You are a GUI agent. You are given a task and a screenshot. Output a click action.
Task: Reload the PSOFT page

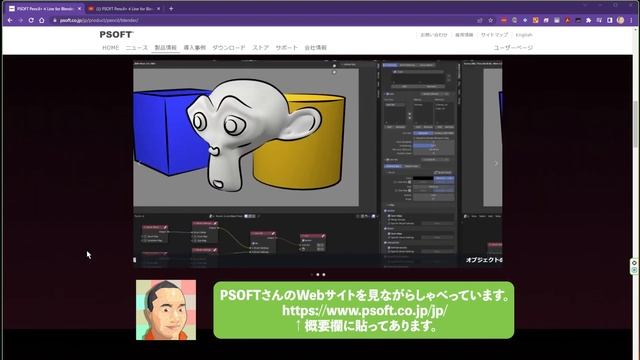click(31, 20)
